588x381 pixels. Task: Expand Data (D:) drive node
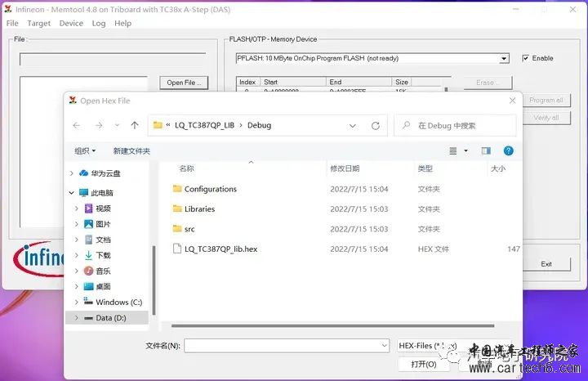(x=77, y=317)
